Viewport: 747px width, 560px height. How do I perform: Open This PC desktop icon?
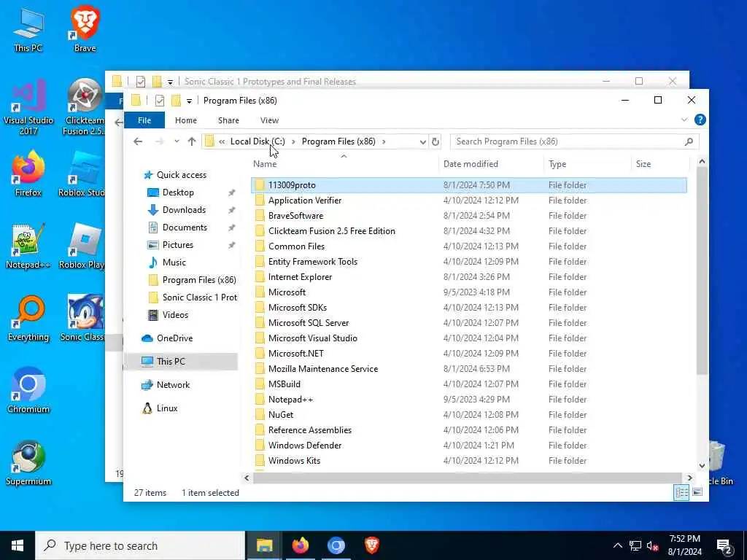[28, 29]
